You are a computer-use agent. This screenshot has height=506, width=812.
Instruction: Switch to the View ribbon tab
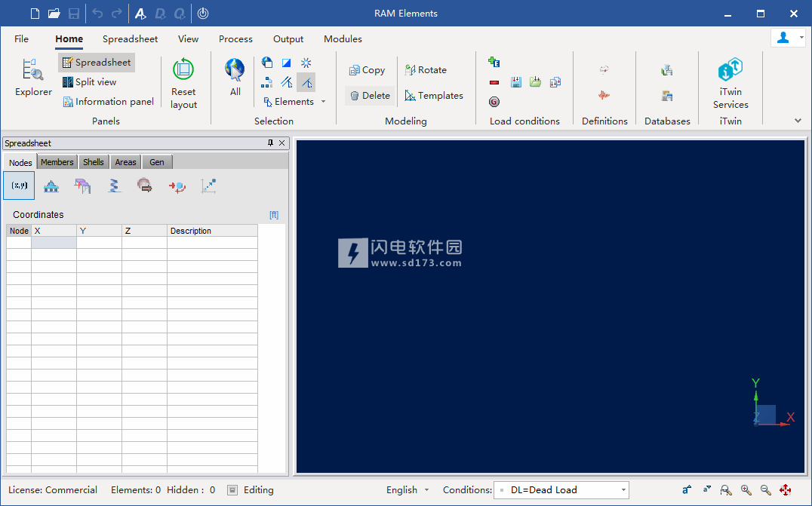(188, 38)
